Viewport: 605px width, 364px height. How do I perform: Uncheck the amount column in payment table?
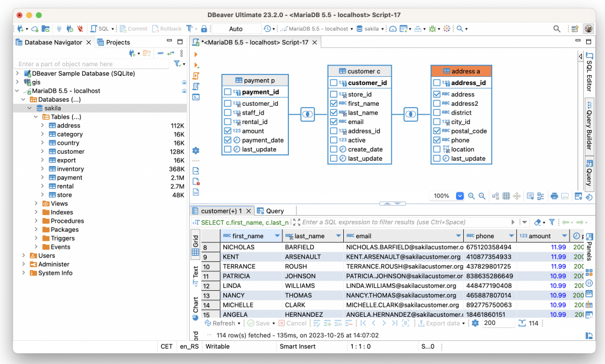[227, 131]
